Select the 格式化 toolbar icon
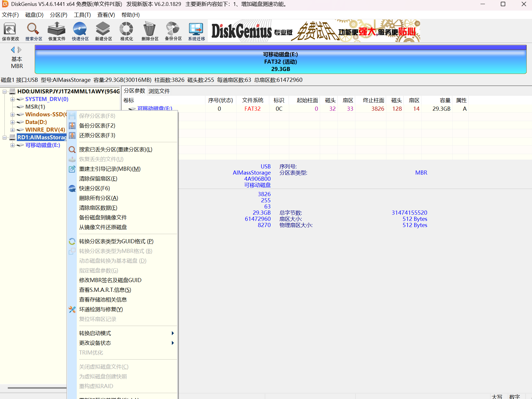 pos(127,31)
